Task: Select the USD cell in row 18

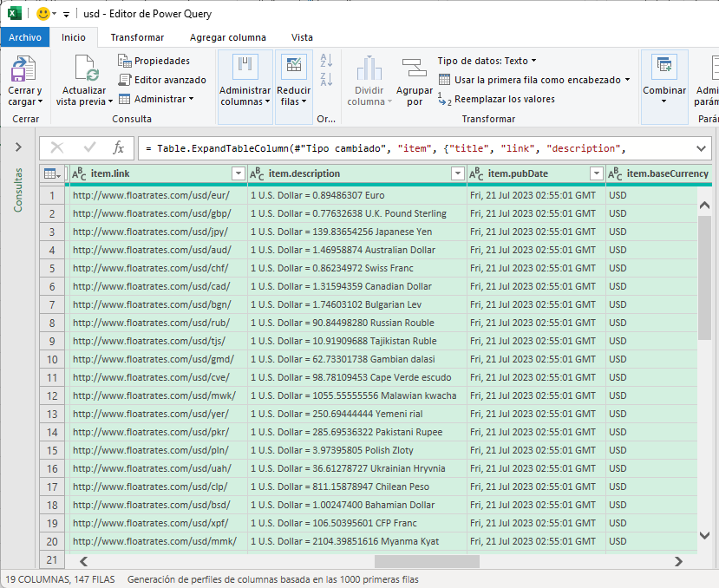Action: (651, 505)
